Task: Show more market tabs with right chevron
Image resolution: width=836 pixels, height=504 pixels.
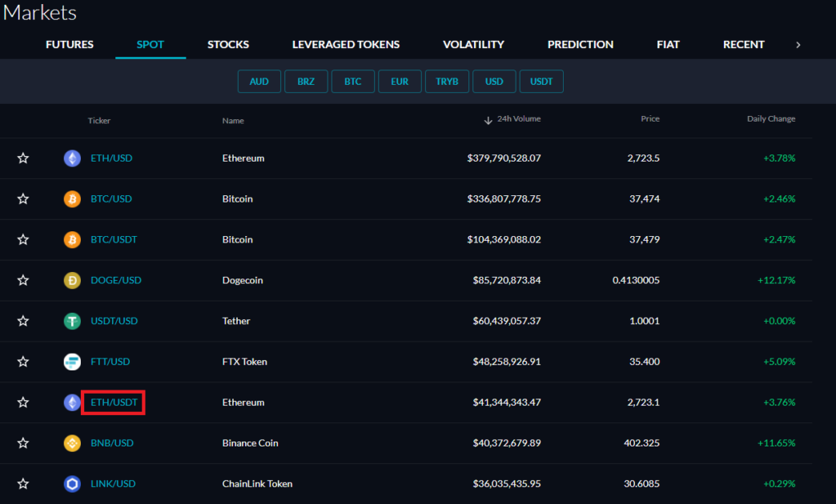Action: point(798,45)
